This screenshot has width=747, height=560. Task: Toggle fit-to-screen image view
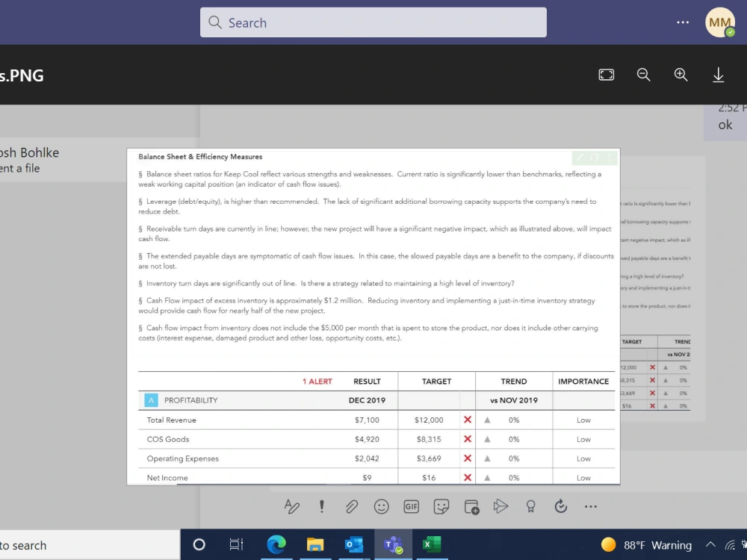[606, 75]
